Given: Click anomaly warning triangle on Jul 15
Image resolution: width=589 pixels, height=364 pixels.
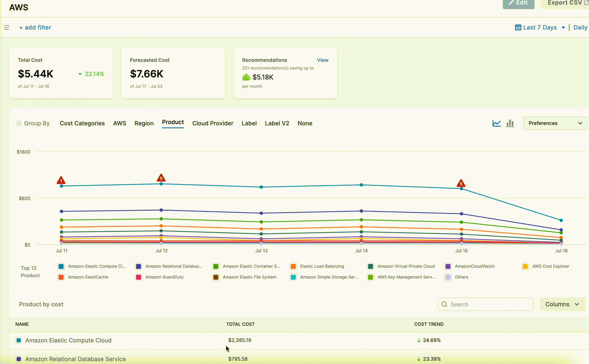Looking at the screenshot, I should click(461, 183).
